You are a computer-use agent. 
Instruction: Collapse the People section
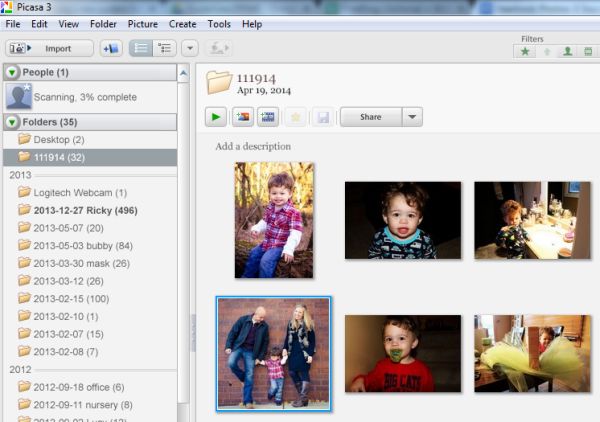click(12, 73)
